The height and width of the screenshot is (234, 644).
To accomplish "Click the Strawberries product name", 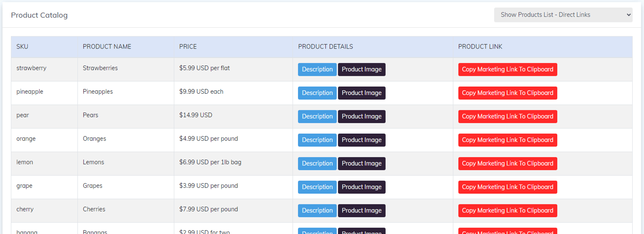I will click(x=100, y=68).
